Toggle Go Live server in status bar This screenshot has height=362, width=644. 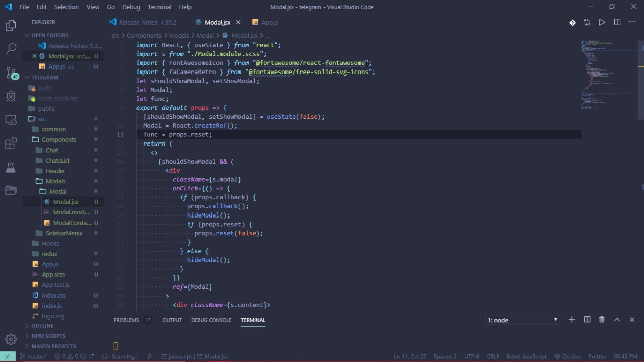point(568,356)
